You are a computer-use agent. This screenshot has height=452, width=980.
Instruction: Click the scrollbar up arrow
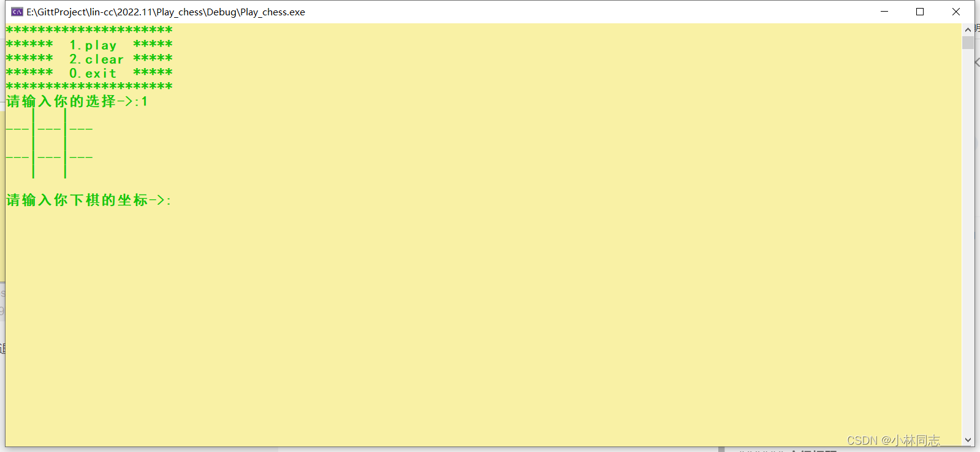[x=968, y=29]
